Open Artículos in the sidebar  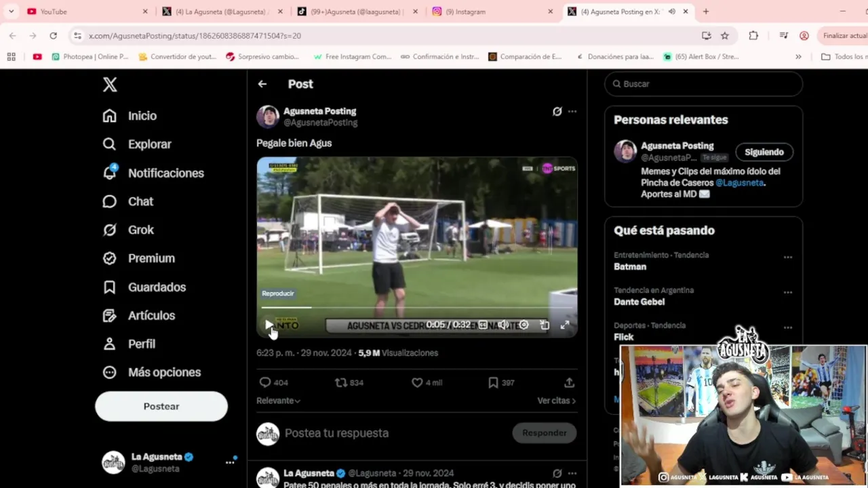pos(139,315)
